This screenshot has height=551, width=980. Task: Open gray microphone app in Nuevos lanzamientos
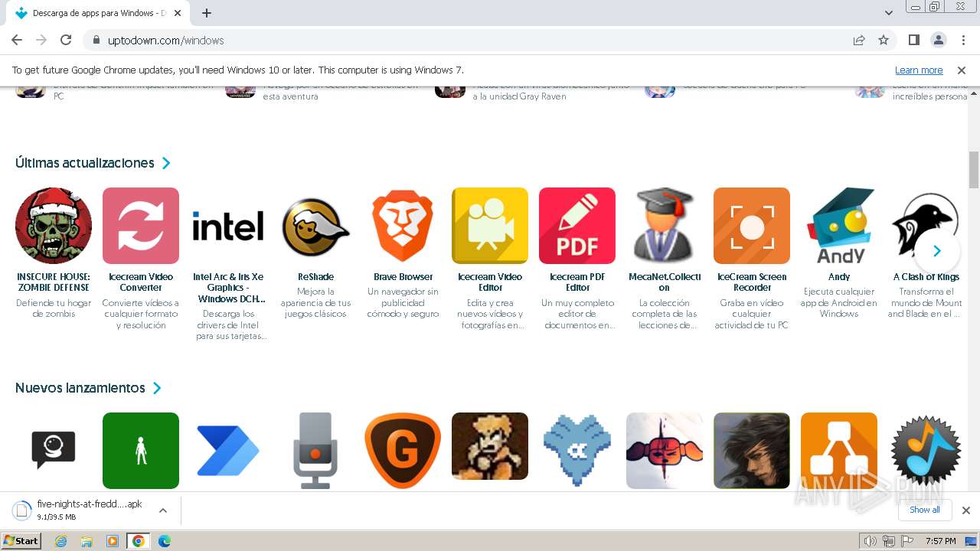click(315, 451)
